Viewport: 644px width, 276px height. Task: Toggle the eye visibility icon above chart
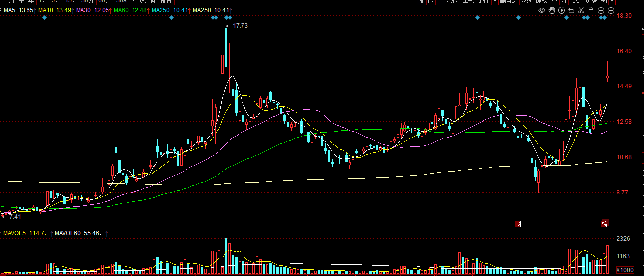(x=542, y=10)
